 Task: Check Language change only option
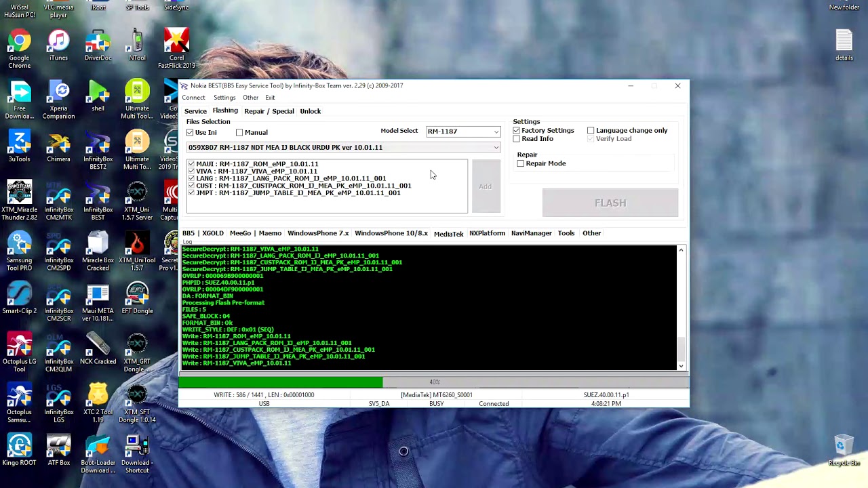[x=591, y=130]
